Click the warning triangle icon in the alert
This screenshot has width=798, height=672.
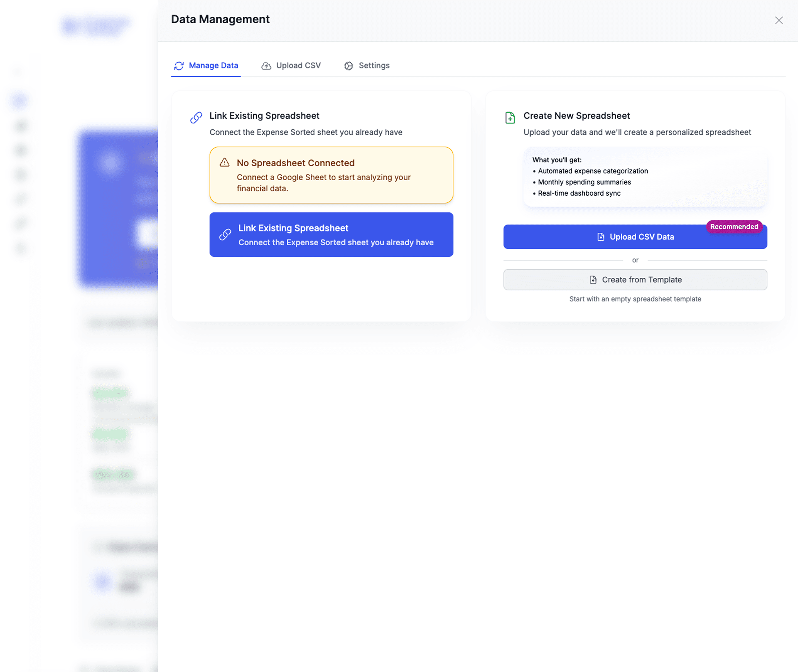[224, 163]
